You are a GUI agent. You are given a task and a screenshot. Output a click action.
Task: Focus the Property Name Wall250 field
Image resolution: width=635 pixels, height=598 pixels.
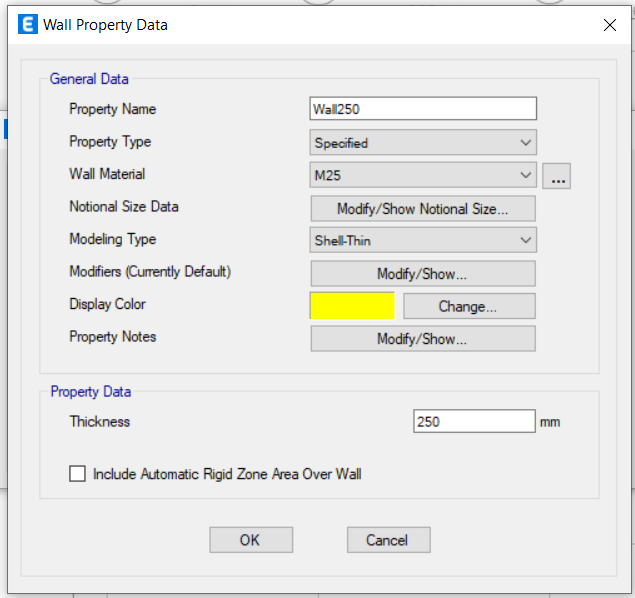[x=423, y=109]
